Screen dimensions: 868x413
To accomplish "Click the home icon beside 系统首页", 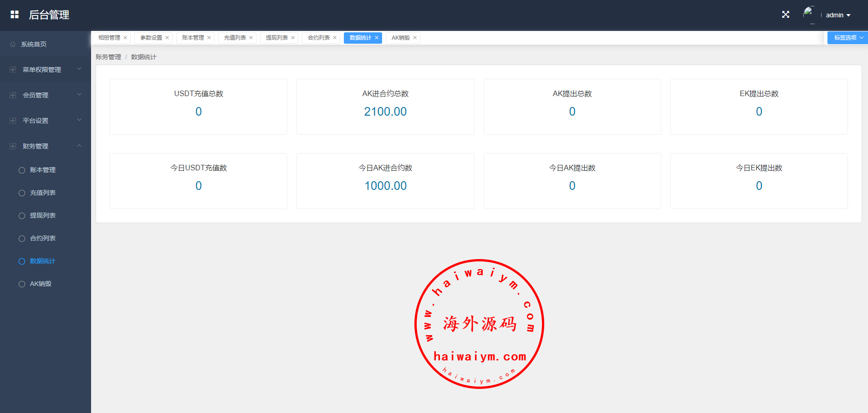I will (x=13, y=44).
